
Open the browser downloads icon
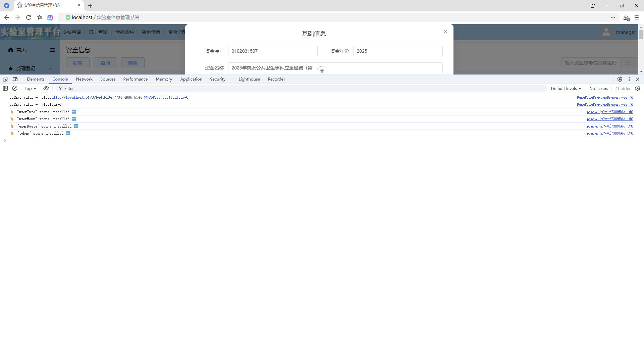click(x=627, y=17)
